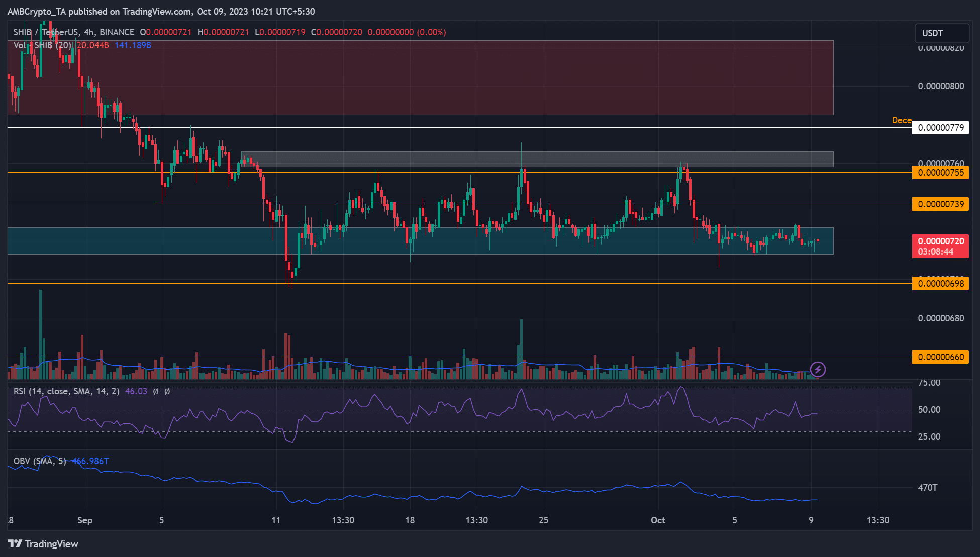The height and width of the screenshot is (557, 980).
Task: Click the Oct label on time axis
Action: (x=658, y=520)
